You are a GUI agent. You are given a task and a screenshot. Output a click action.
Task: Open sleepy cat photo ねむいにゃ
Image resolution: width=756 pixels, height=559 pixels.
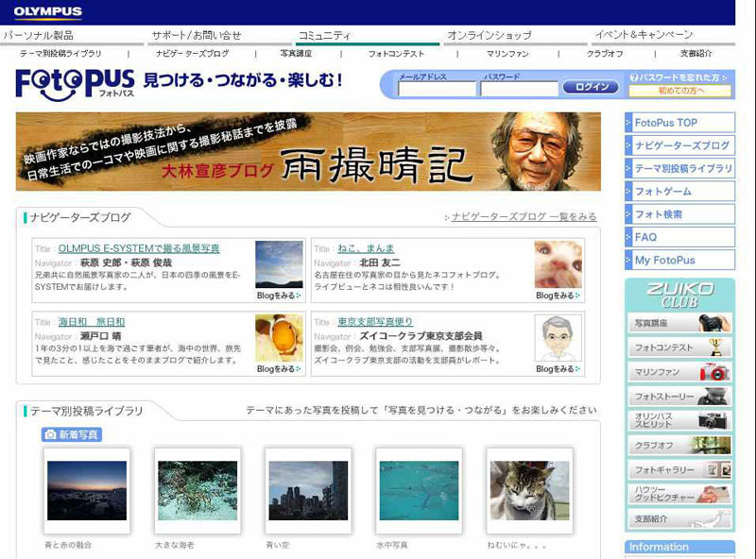(x=530, y=491)
